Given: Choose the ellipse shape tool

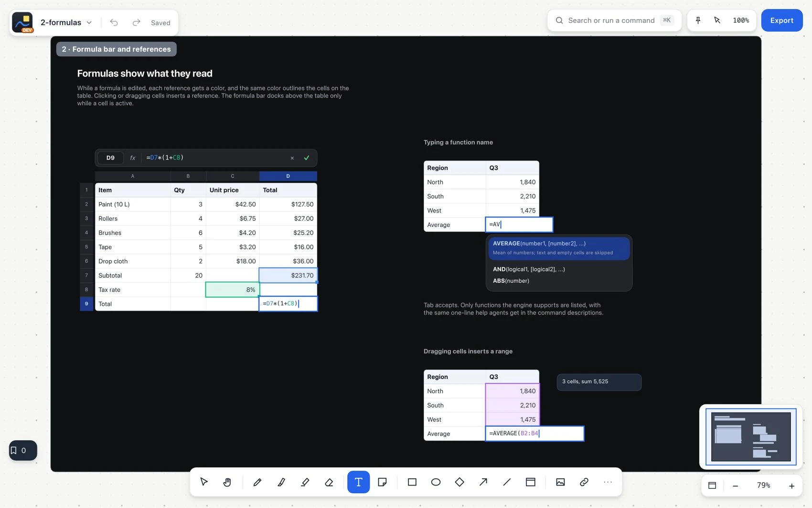Looking at the screenshot, I should pyautogui.click(x=436, y=482).
